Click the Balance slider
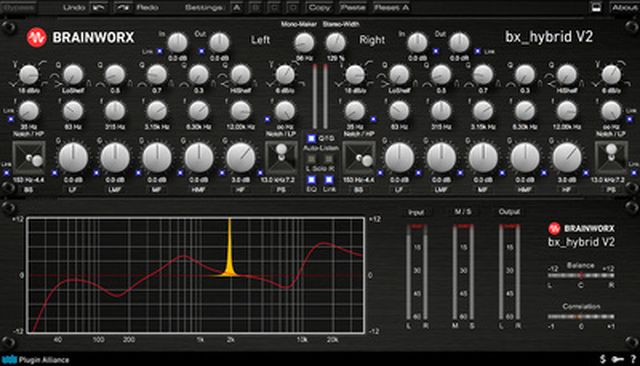The width and height of the screenshot is (640, 366). (581, 275)
